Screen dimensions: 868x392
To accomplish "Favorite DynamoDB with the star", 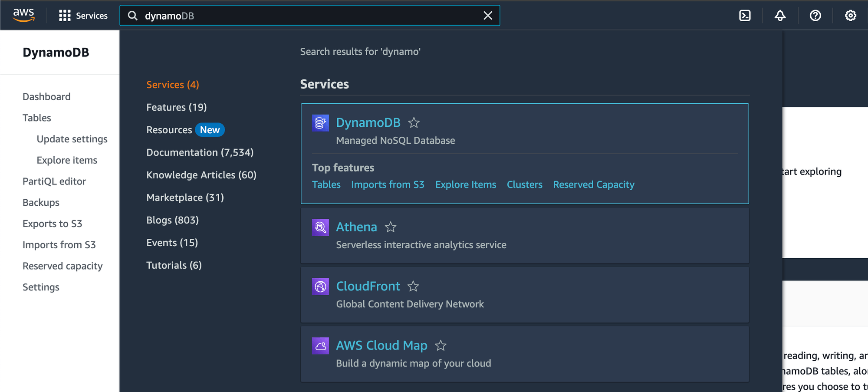I will [x=414, y=123].
